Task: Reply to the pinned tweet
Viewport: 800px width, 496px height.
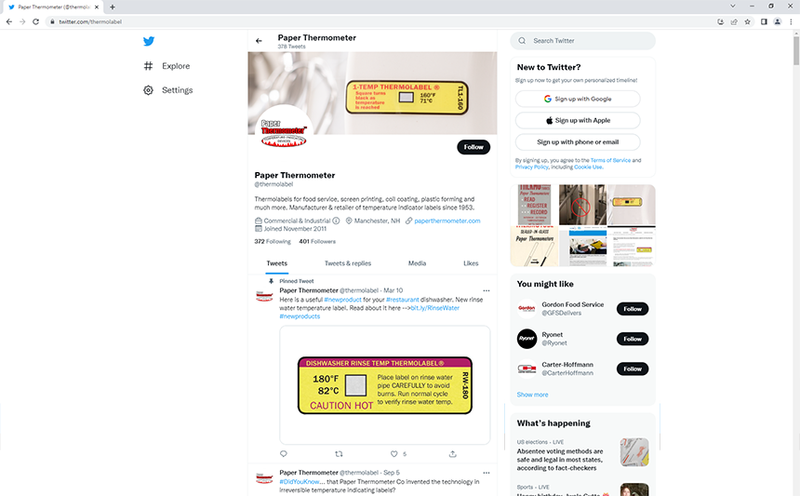Action: [284, 454]
